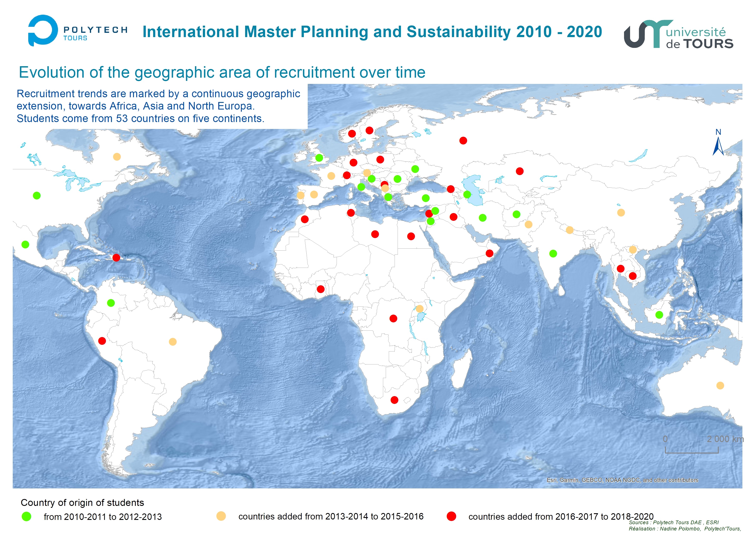Click the Polytech Tours logo
This screenshot has width=756, height=535.
78,30
